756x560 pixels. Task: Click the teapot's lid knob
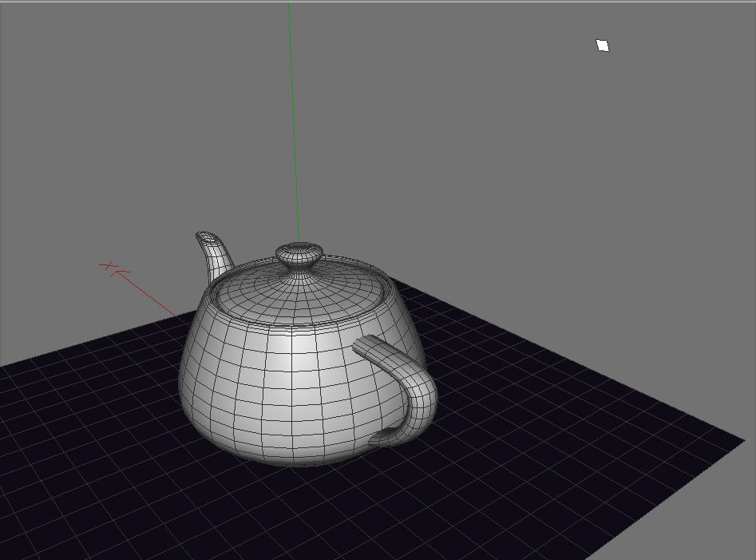pyautogui.click(x=299, y=257)
